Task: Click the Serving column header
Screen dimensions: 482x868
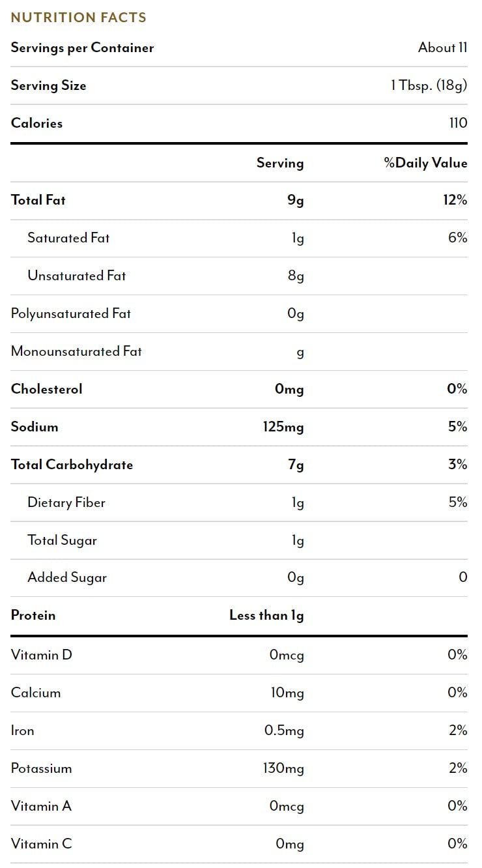Action: click(280, 163)
